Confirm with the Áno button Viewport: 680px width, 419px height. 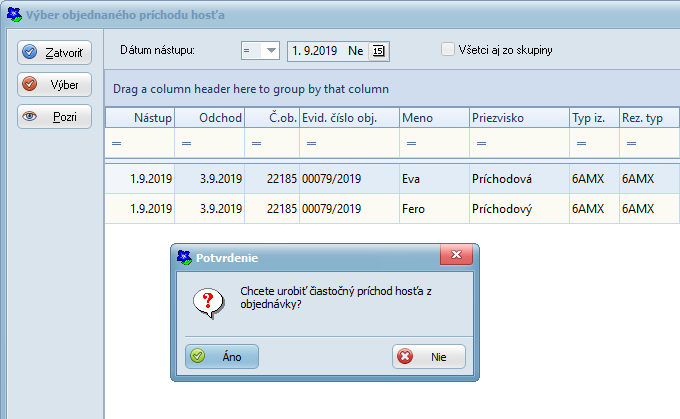[222, 356]
